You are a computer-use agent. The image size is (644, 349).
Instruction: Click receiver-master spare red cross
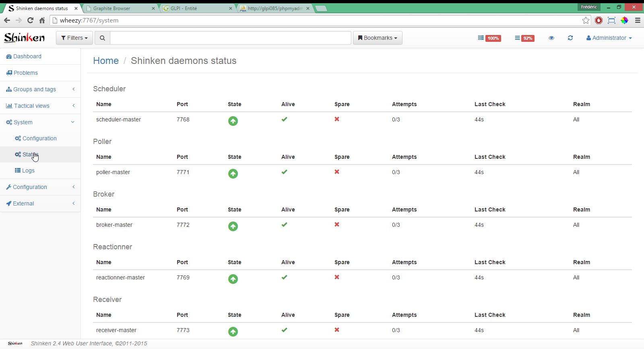pos(337,330)
